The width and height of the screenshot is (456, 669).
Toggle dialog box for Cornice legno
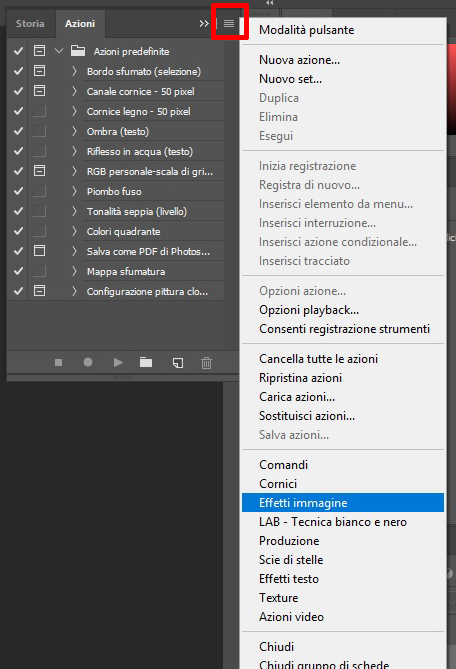(39, 111)
